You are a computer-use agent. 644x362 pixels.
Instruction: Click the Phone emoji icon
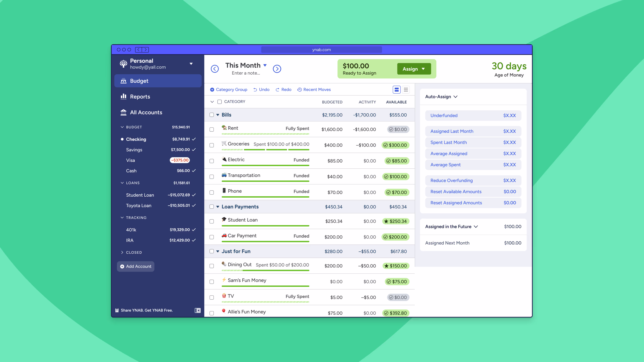point(224,191)
